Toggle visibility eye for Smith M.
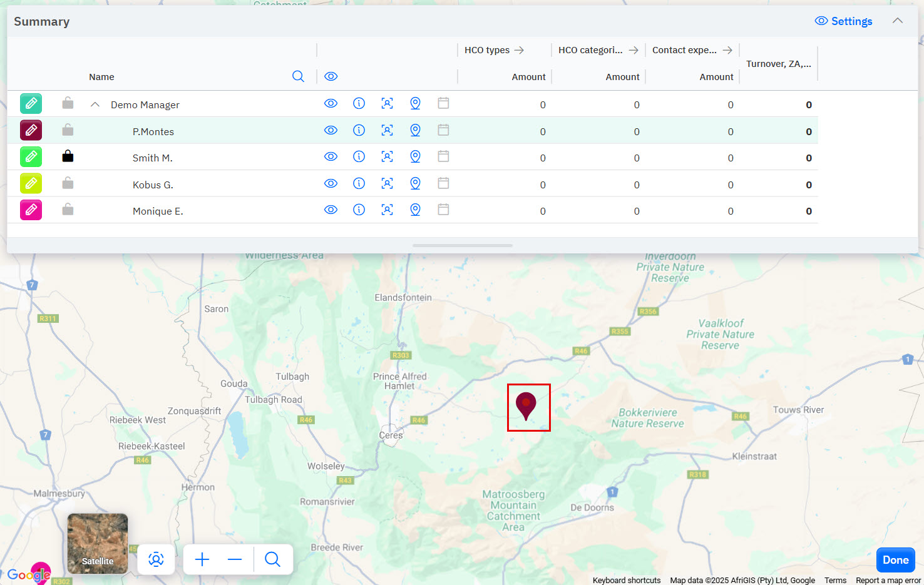 (x=331, y=157)
